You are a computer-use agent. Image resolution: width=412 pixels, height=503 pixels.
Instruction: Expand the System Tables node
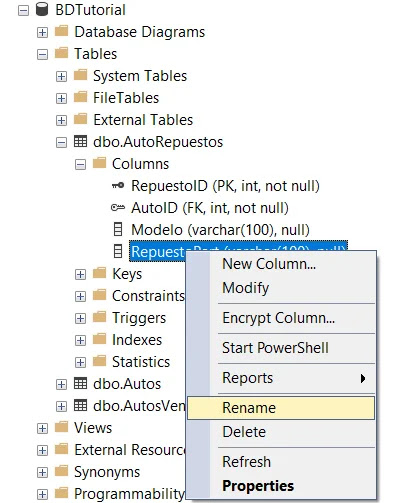pyautogui.click(x=61, y=77)
